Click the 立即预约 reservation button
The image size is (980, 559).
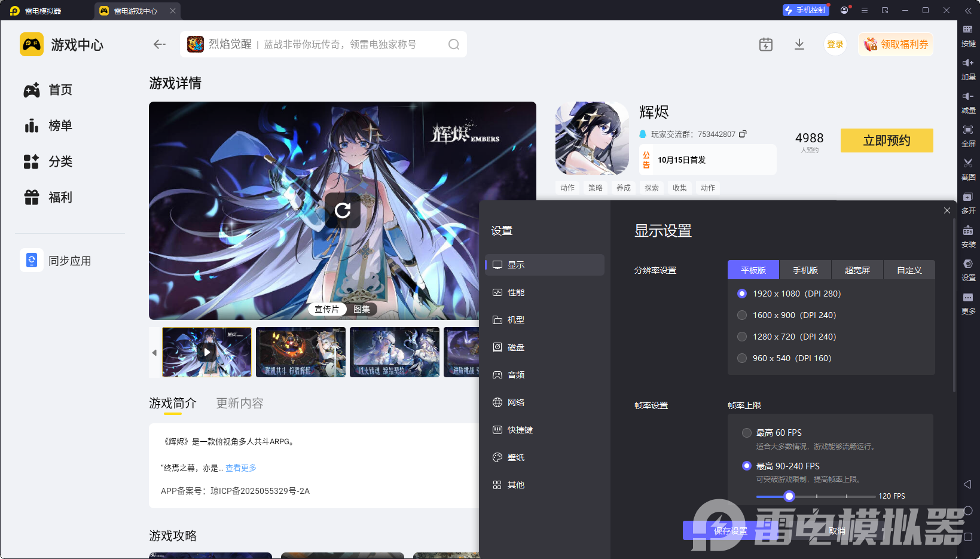pyautogui.click(x=887, y=140)
